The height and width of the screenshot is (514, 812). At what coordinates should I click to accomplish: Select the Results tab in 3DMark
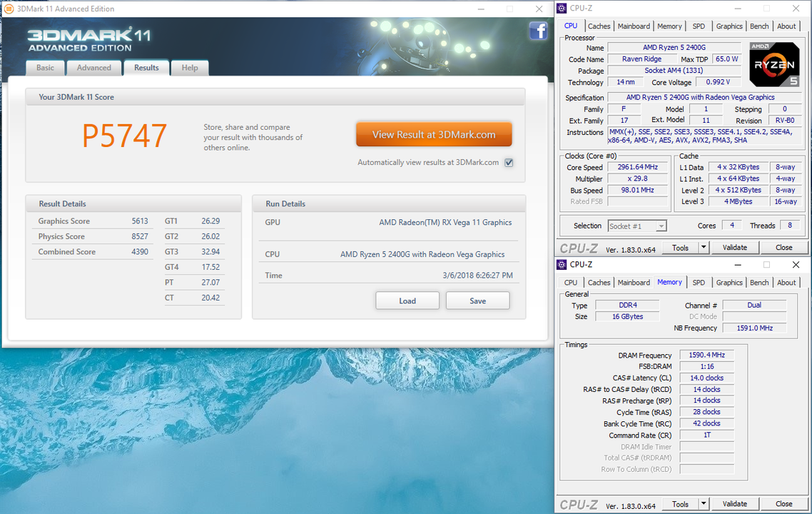tap(146, 68)
